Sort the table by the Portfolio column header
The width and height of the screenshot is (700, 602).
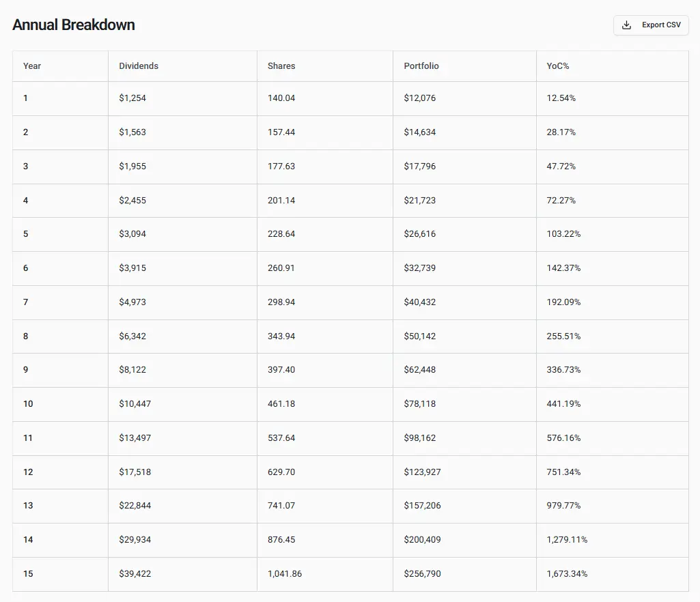tap(421, 66)
